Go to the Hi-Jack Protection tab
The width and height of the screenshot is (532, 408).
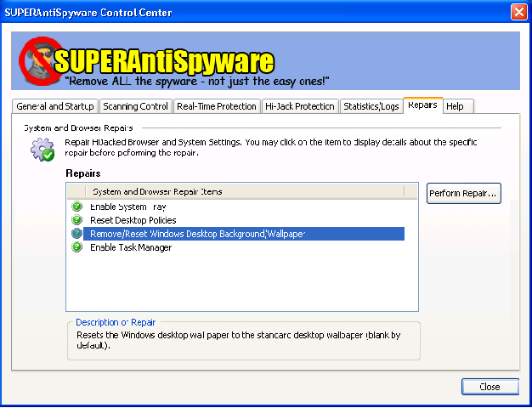300,106
